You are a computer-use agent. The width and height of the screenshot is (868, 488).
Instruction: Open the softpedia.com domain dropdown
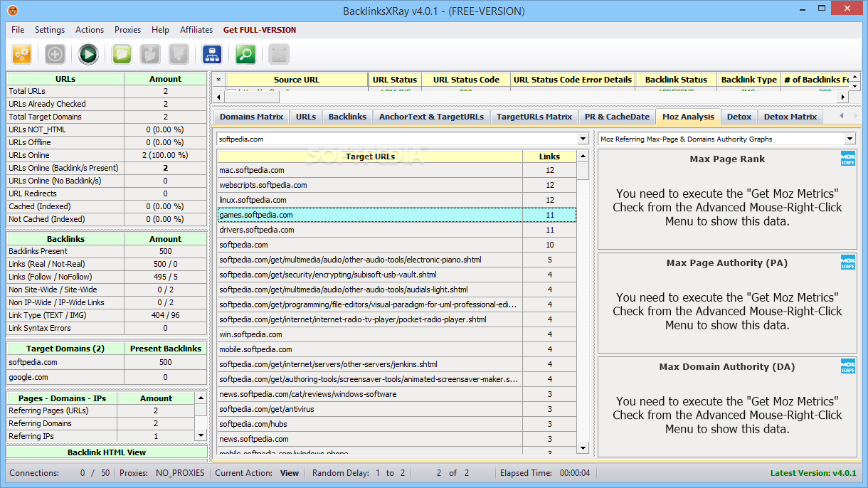coord(583,139)
